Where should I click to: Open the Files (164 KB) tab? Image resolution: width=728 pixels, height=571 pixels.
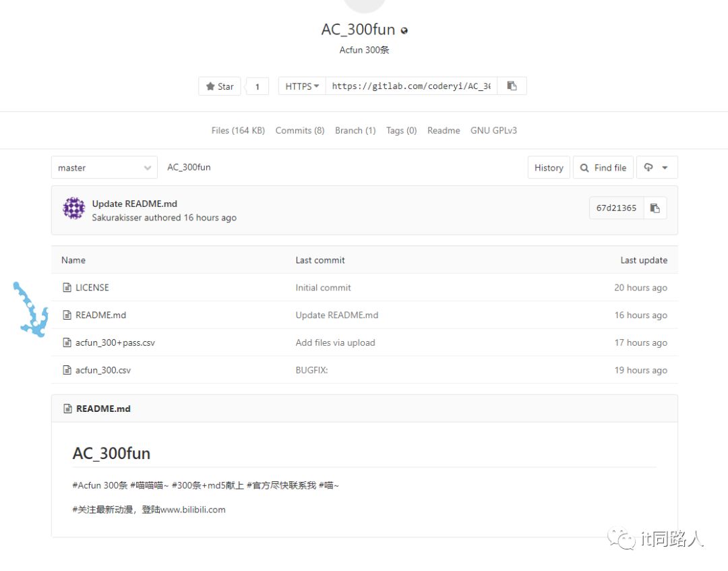click(238, 131)
